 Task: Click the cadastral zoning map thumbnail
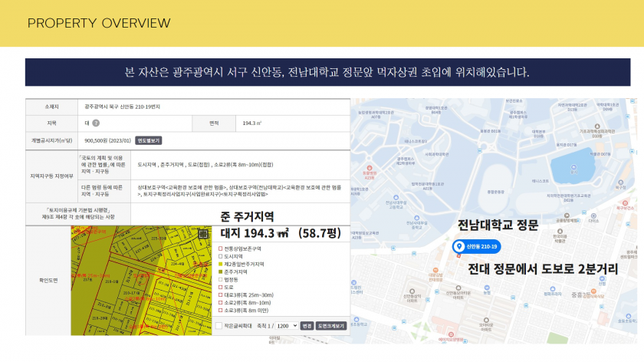click(141, 281)
